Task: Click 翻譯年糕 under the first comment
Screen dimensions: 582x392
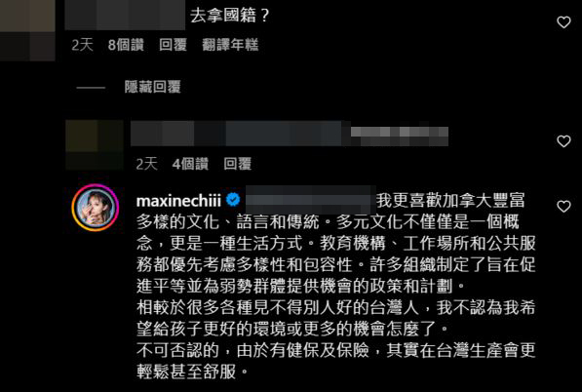Action: tap(230, 45)
